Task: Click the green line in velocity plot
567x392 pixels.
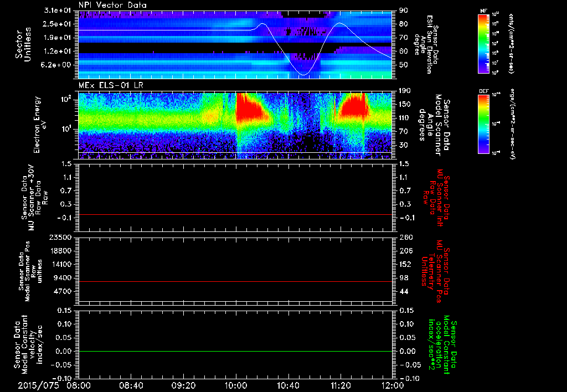Action: click(x=235, y=351)
